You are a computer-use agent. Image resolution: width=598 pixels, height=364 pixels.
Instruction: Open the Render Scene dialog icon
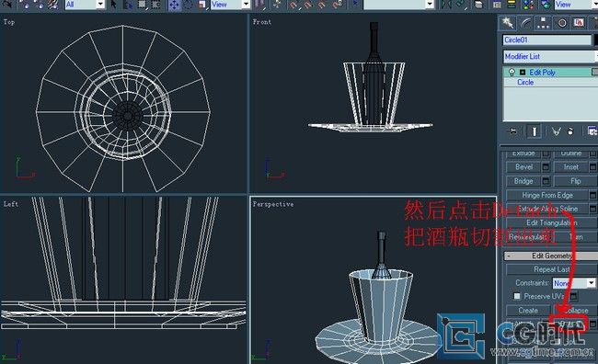[x=546, y=5]
